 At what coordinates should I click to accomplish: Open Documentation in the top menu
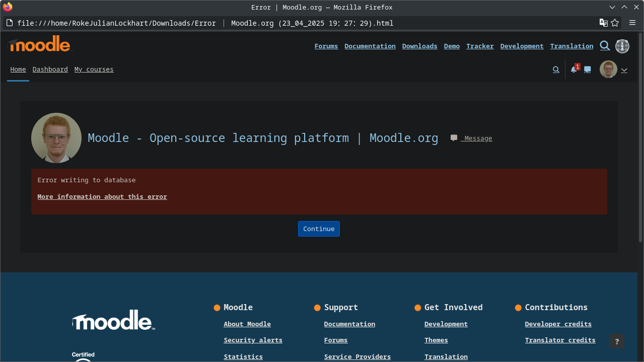pyautogui.click(x=370, y=46)
